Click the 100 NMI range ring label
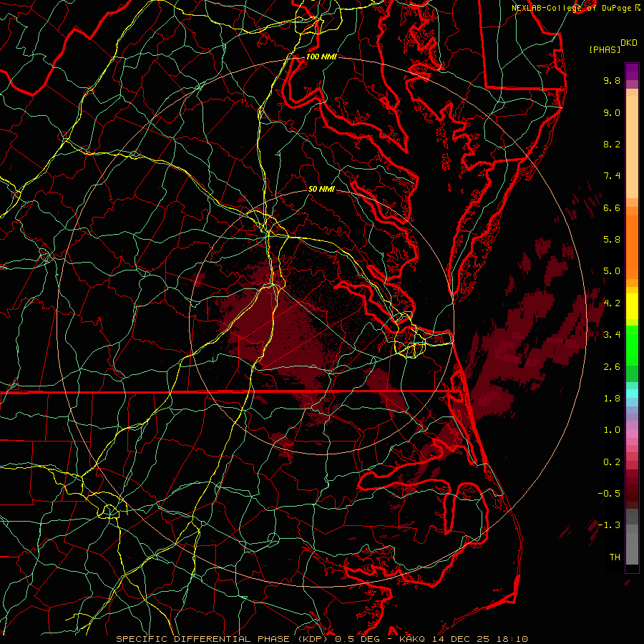The height and width of the screenshot is (644, 644). (x=321, y=57)
